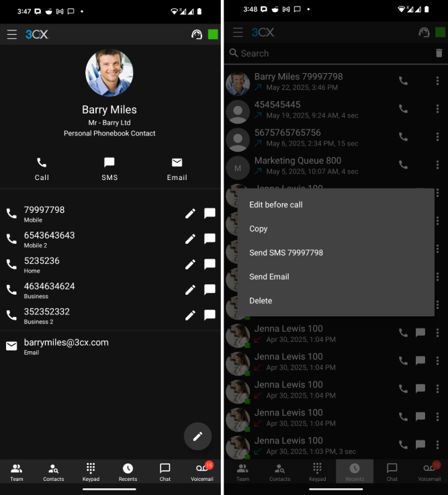The width and height of the screenshot is (448, 495).
Task: Open more options for Barry Miles entry
Action: [x=437, y=81]
